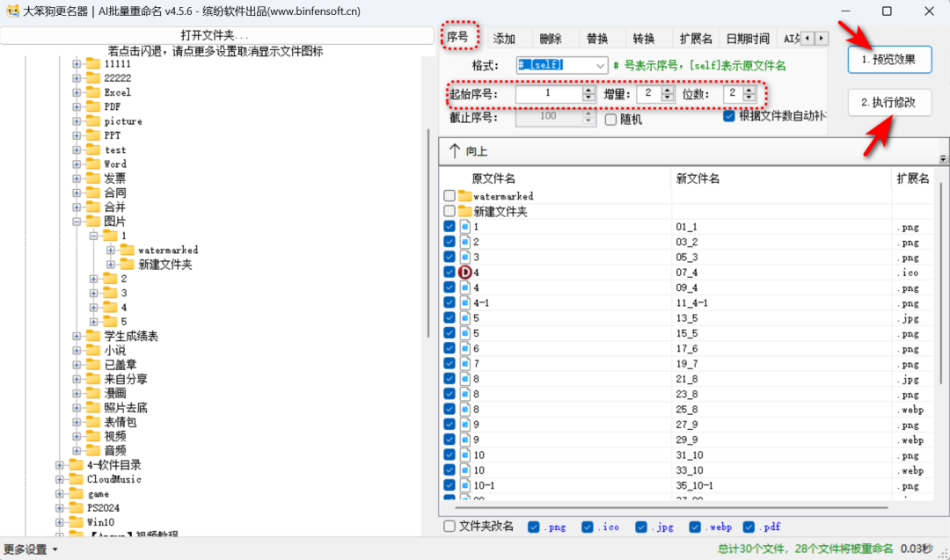The width and height of the screenshot is (950, 560).
Task: Toggle the 文件夹改名 checkbox
Action: [450, 526]
